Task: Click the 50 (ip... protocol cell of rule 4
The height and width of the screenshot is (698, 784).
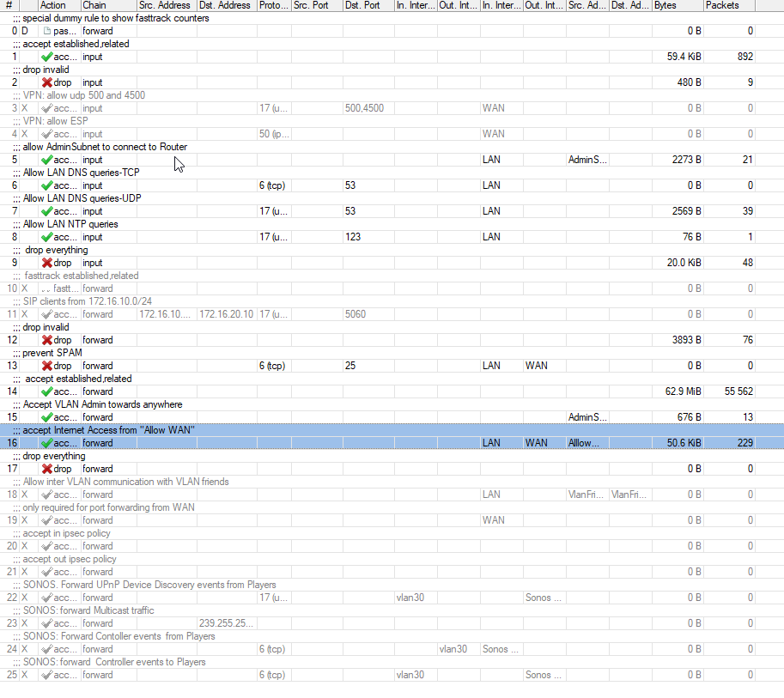Action: (x=274, y=134)
